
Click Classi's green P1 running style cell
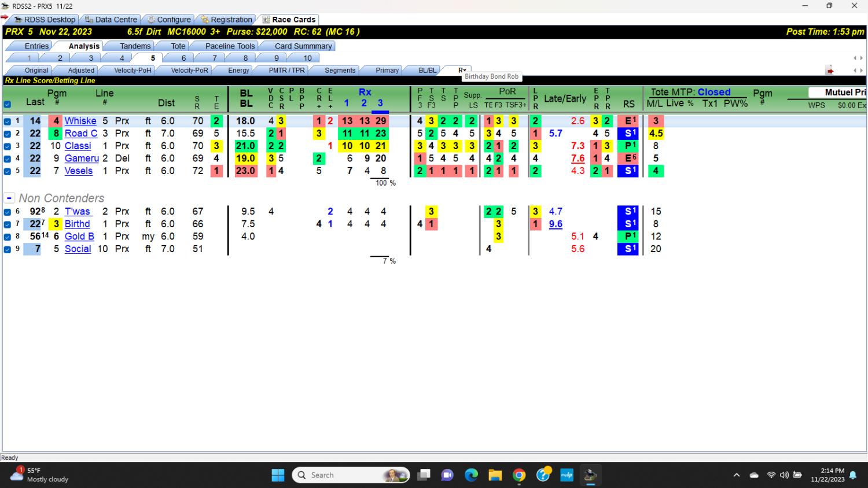(x=628, y=146)
